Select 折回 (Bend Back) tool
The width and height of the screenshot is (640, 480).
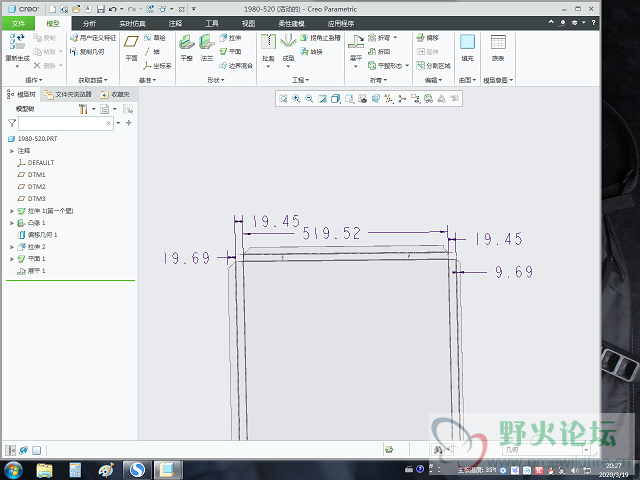click(379, 52)
